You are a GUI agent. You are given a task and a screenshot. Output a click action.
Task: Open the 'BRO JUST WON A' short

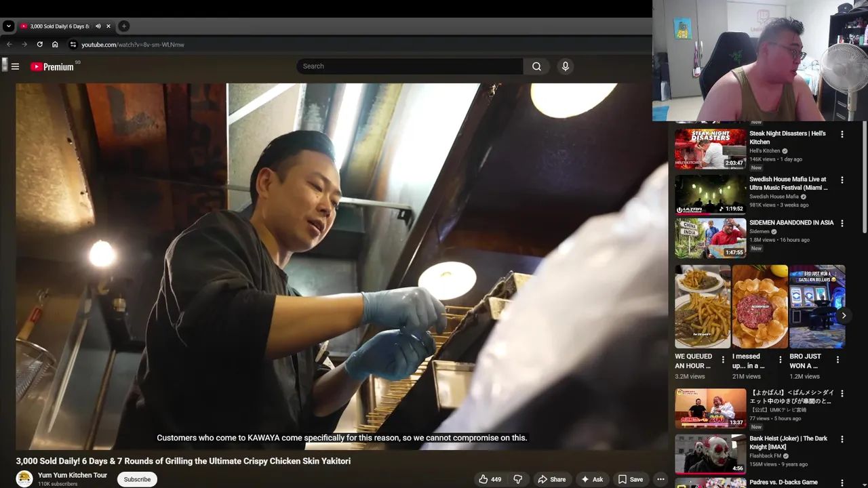pyautogui.click(x=817, y=306)
